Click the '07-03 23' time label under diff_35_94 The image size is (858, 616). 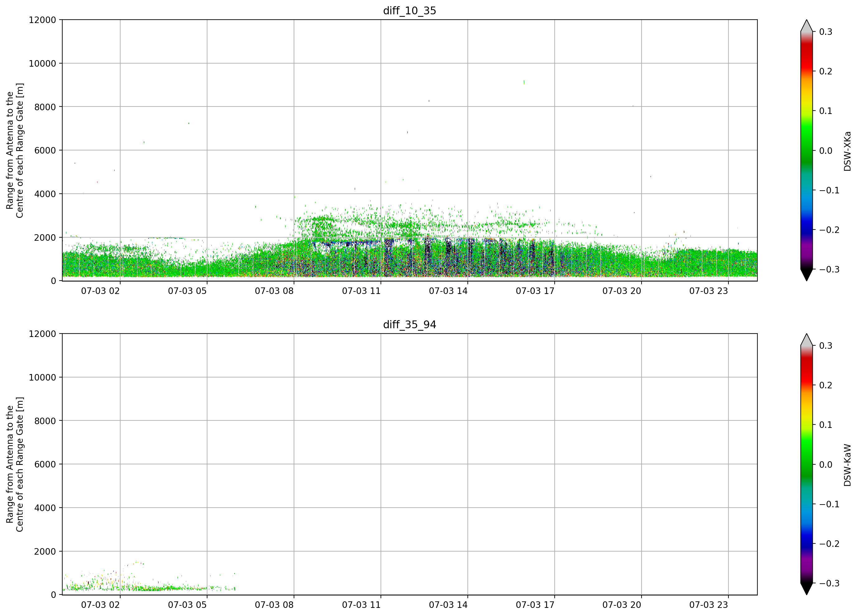click(x=709, y=605)
